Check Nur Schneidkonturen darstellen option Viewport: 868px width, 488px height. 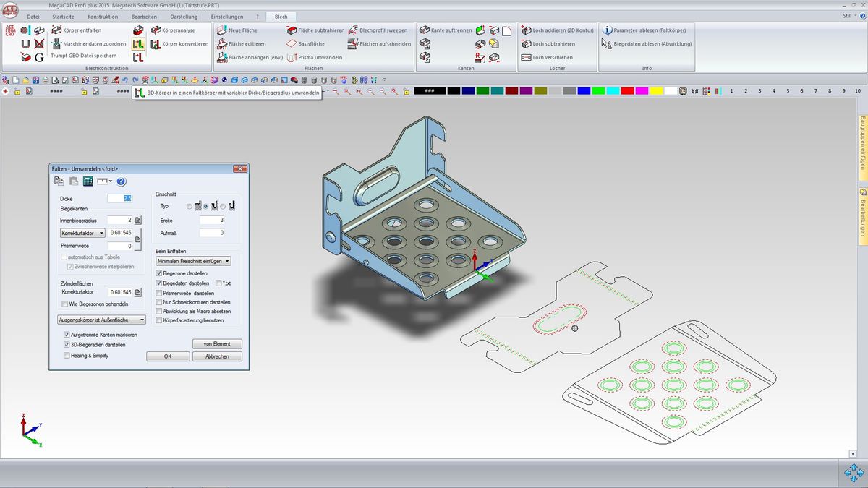click(159, 301)
